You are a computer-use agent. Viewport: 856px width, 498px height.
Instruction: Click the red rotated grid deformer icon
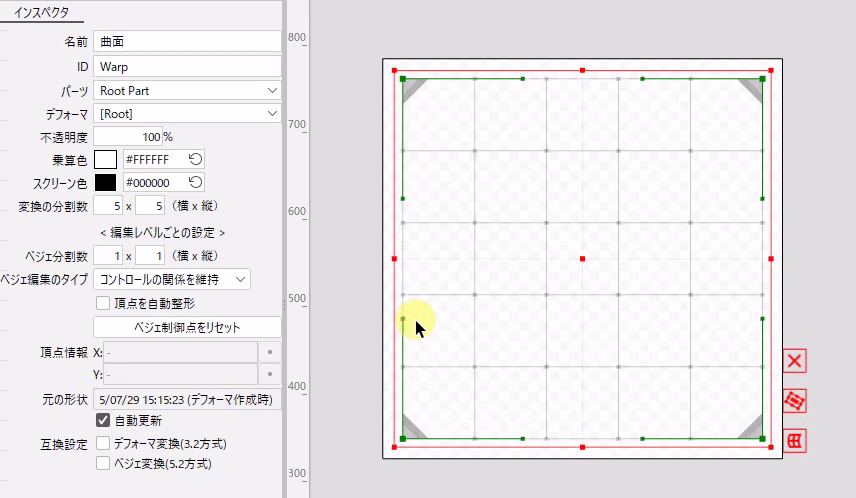(x=795, y=401)
